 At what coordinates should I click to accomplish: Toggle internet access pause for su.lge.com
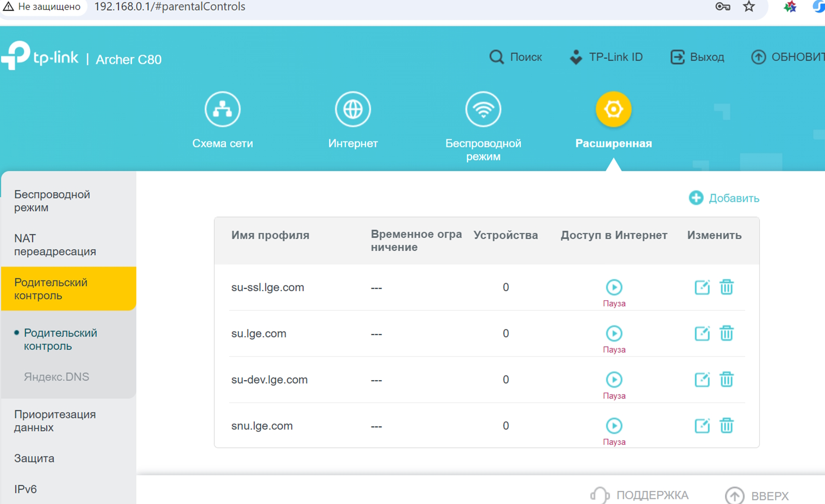coord(614,334)
